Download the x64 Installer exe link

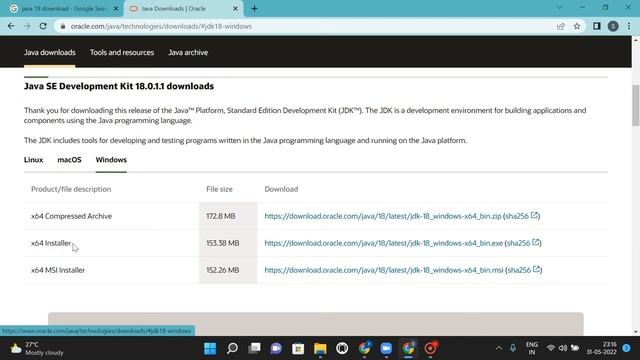click(384, 243)
